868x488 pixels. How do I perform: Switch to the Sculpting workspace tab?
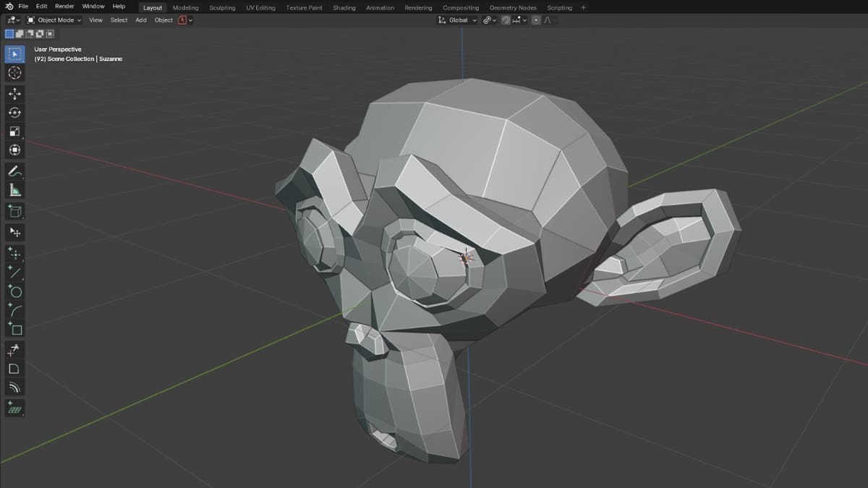click(222, 7)
